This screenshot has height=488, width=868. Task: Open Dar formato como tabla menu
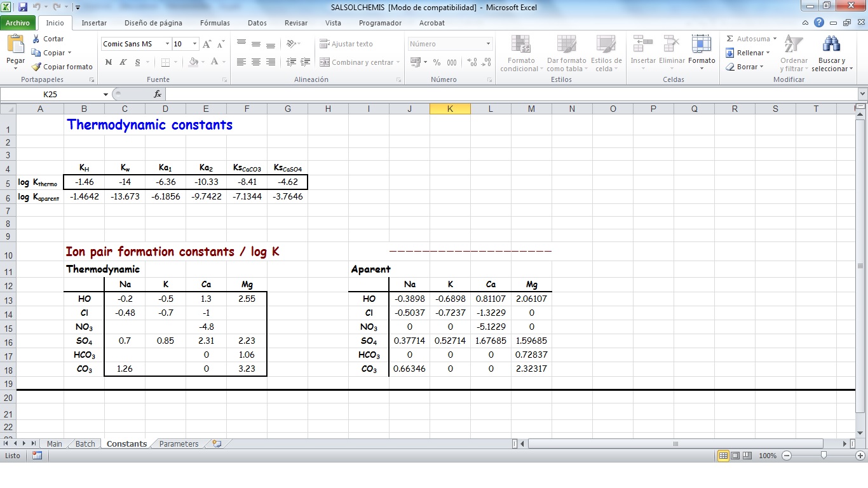tap(566, 53)
